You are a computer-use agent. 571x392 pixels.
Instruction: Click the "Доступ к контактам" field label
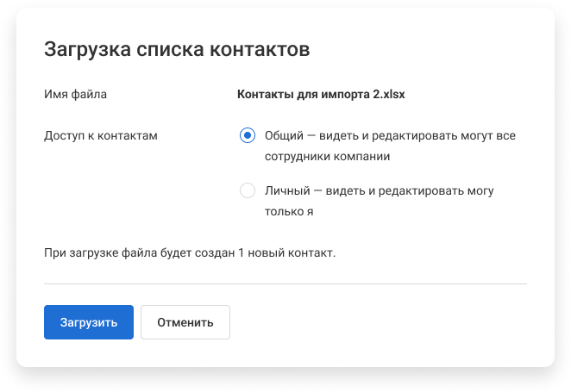tap(101, 136)
